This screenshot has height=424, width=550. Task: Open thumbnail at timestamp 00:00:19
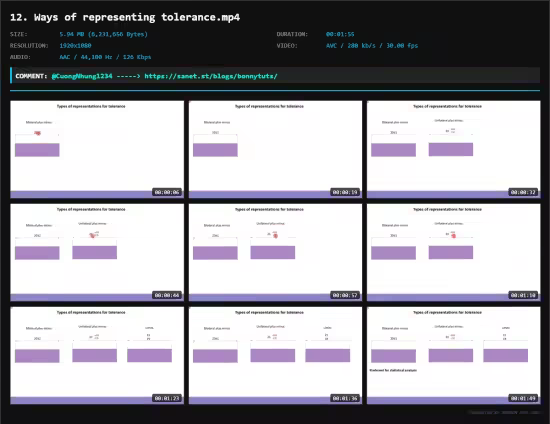coord(275,149)
